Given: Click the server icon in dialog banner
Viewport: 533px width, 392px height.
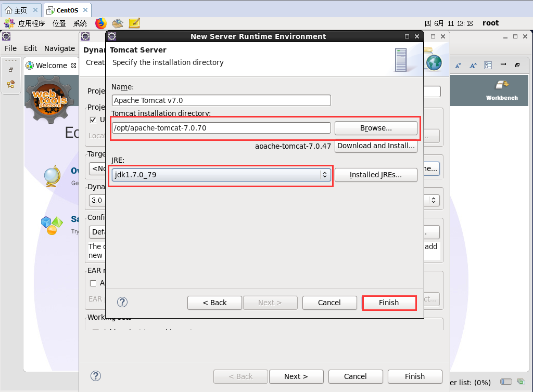Looking at the screenshot, I should click(401, 60).
